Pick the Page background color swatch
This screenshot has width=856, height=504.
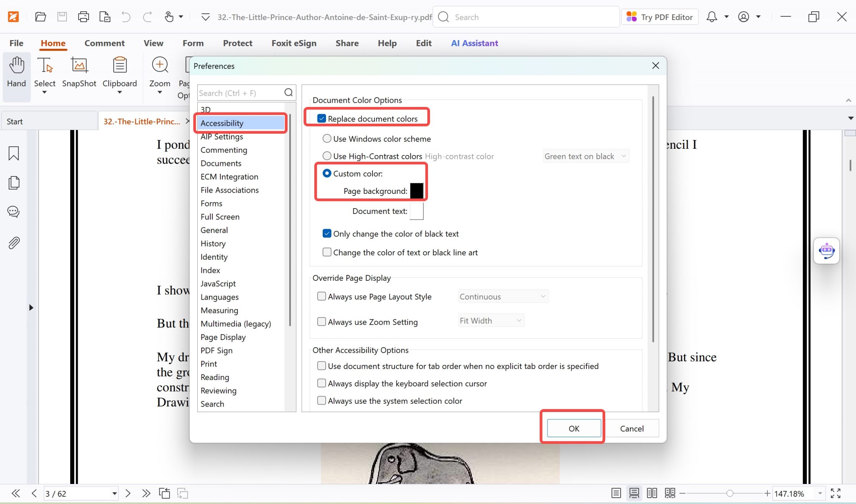(417, 191)
